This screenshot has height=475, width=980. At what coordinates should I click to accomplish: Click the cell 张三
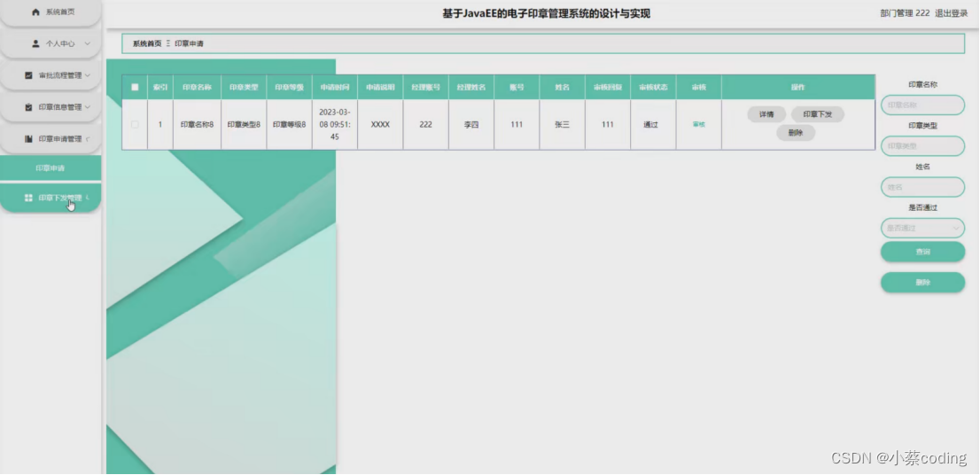[x=562, y=124]
